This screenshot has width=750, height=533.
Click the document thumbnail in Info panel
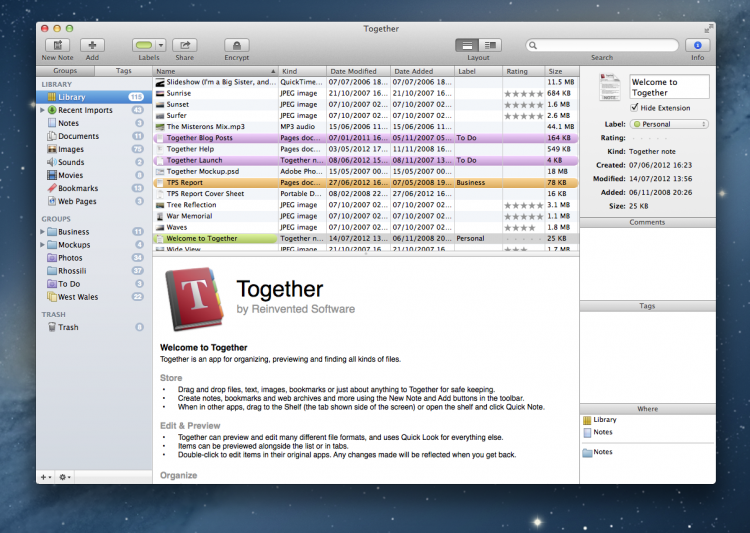tap(610, 87)
